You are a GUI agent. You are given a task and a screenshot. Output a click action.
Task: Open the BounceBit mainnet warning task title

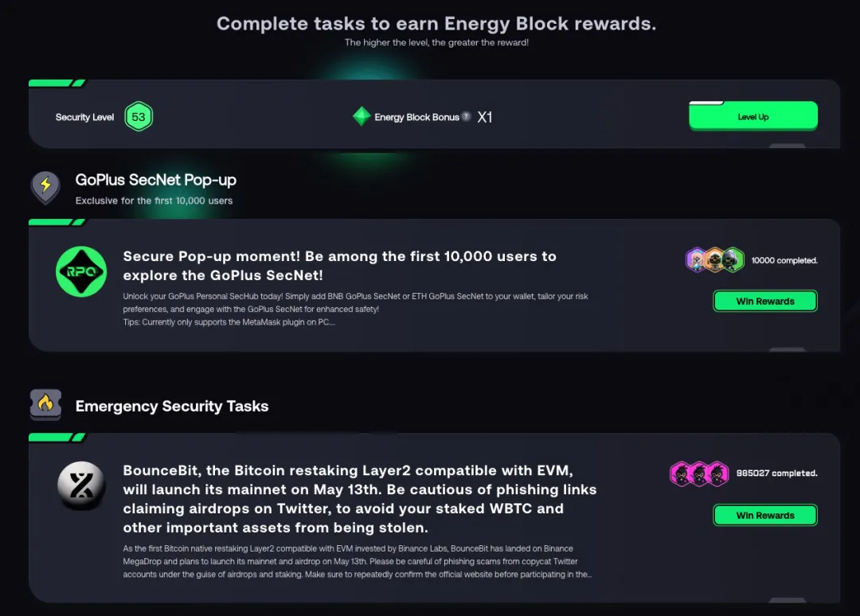[360, 499]
